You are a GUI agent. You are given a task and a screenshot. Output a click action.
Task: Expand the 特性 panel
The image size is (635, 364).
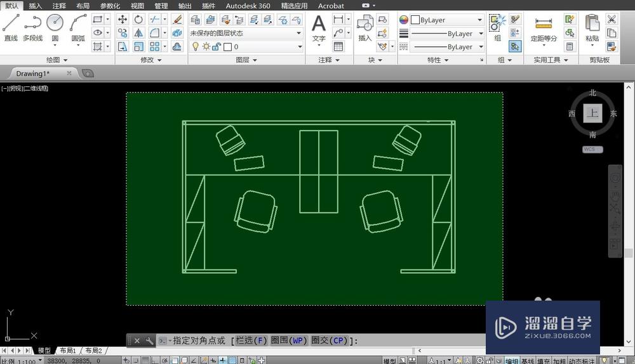coord(438,60)
